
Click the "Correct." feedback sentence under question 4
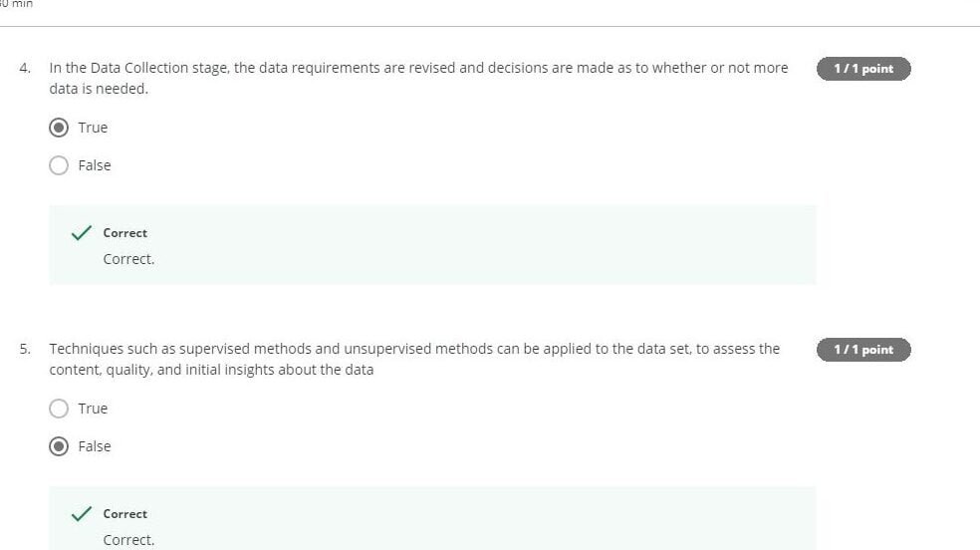(x=128, y=259)
